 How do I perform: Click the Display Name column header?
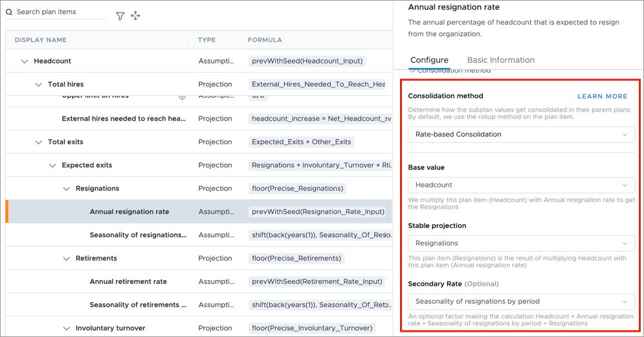[41, 40]
